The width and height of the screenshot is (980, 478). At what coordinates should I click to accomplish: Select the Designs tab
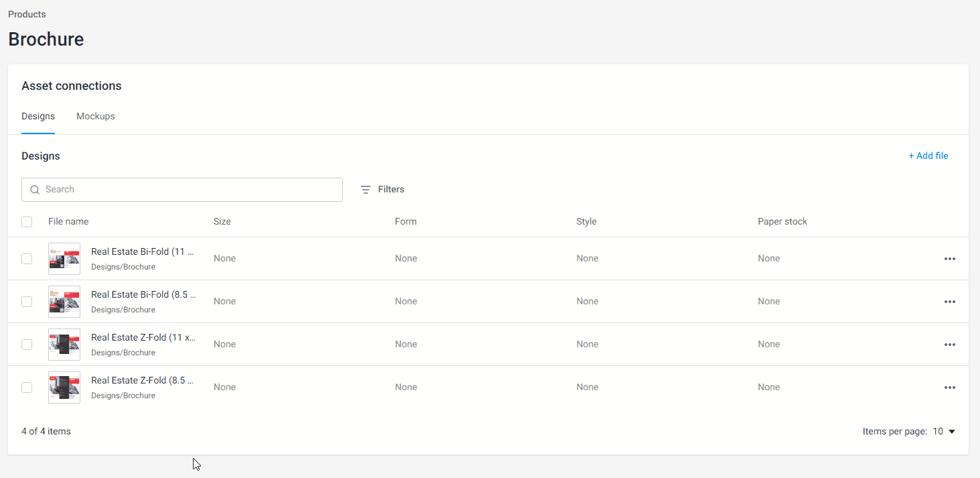(38, 117)
